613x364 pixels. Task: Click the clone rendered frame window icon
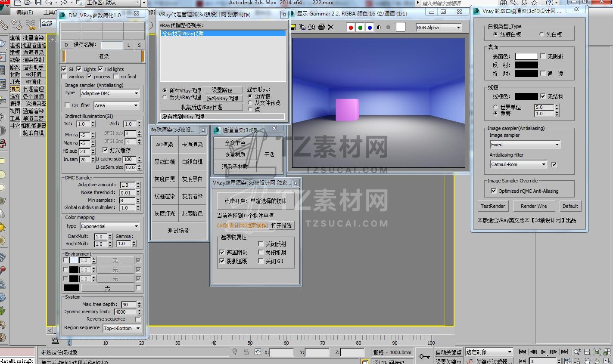point(311,27)
